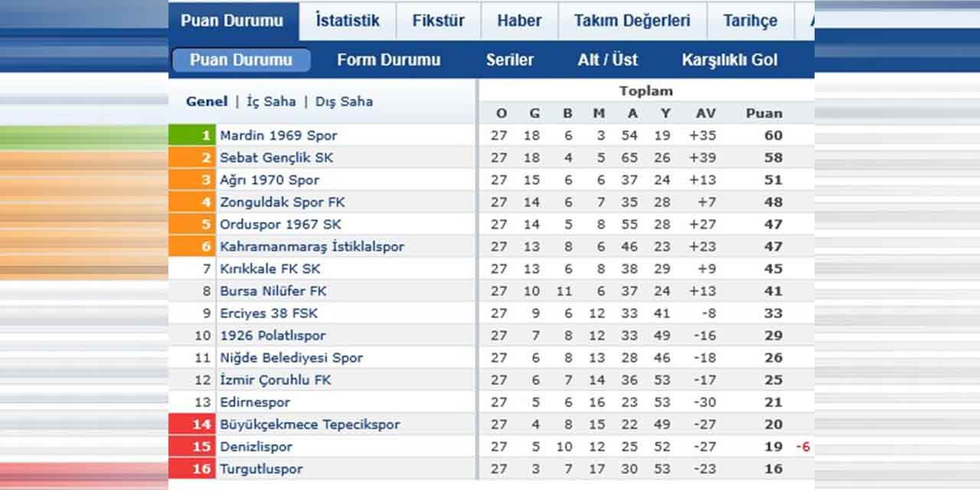The height and width of the screenshot is (490, 980).
Task: Show the Form Durumu view
Action: pyautogui.click(x=388, y=60)
